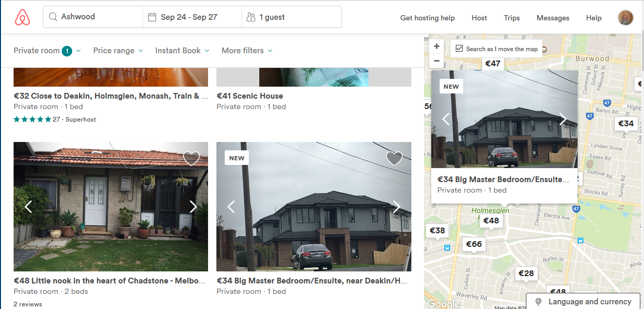Toggle Search as I move the map
Screen dimensions: 644x309
pos(459,49)
